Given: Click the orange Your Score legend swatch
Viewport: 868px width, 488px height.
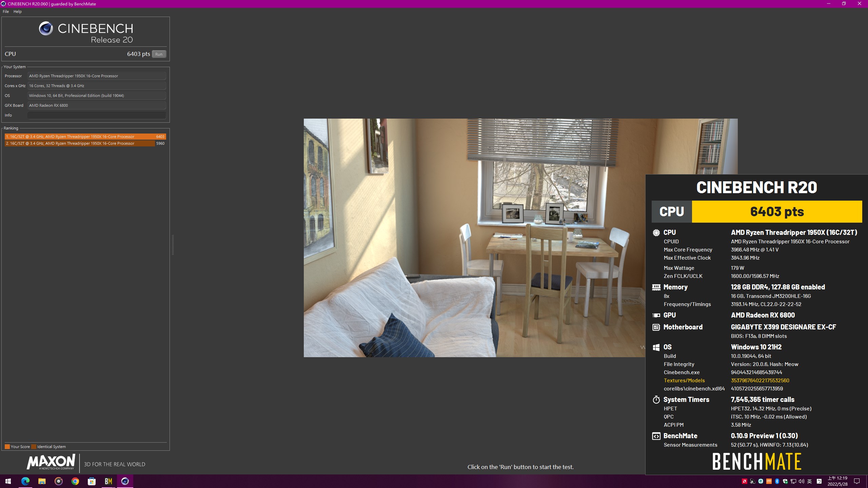Looking at the screenshot, I should point(7,447).
